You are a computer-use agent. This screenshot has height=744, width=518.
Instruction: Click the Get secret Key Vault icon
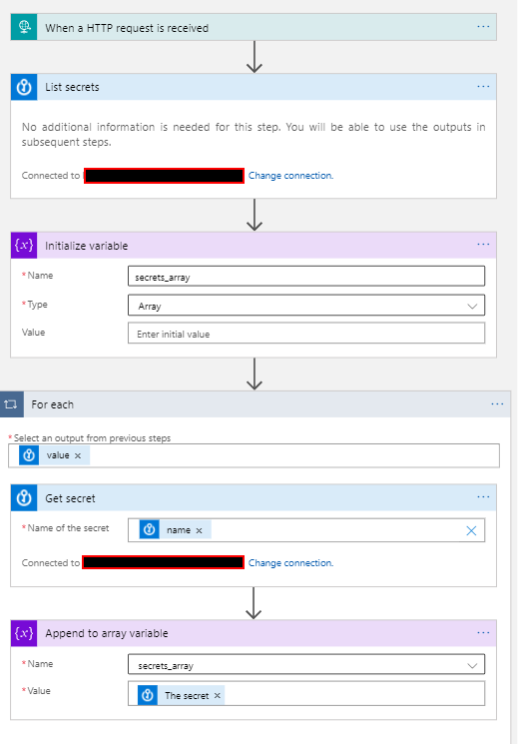point(24,498)
